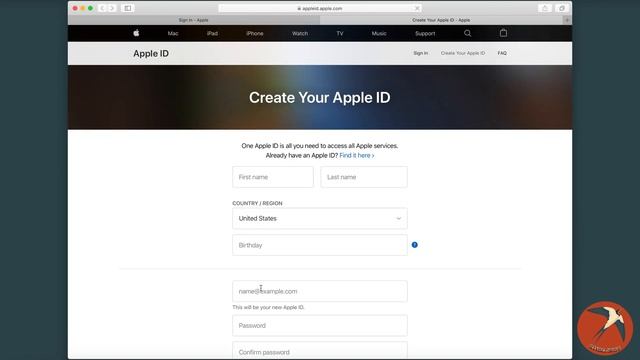Click the Create Your Apple ID link

coord(463,53)
